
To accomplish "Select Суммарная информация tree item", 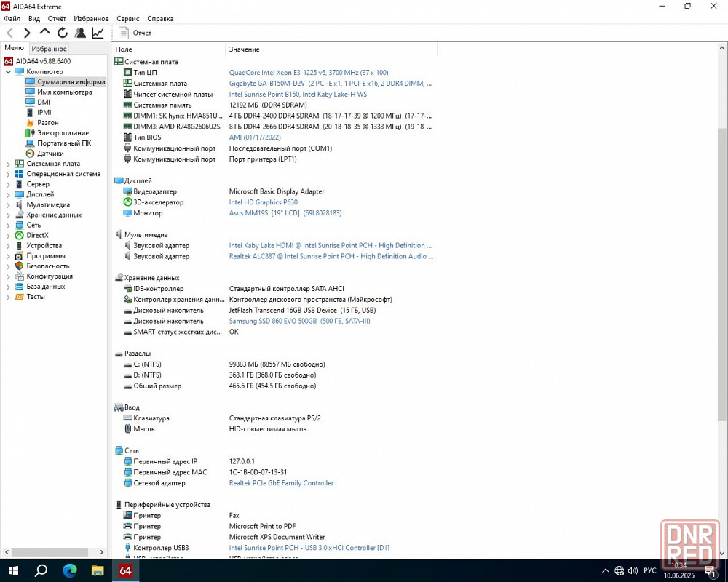I will click(x=66, y=81).
